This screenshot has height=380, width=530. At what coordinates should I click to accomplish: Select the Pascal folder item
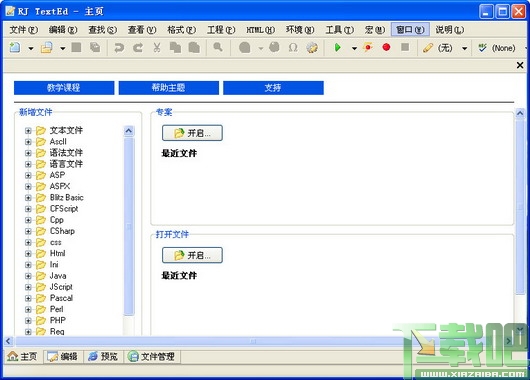(61, 298)
